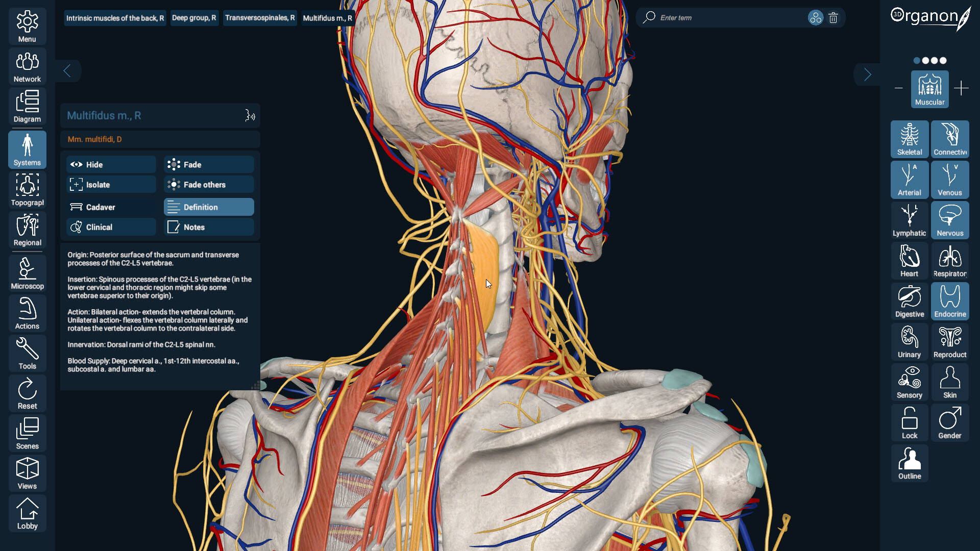Select the Regional anatomy icon
This screenshot has height=551, width=980.
(27, 229)
